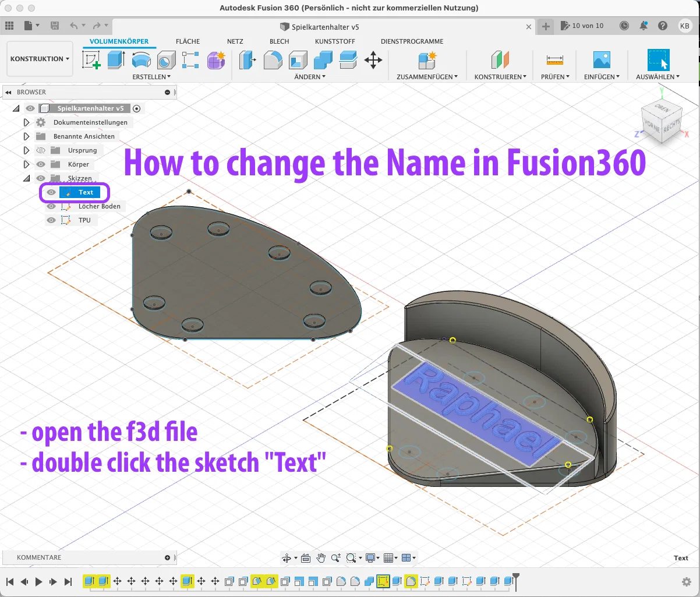Open timeline settings gear
700x597 pixels.
click(687, 581)
